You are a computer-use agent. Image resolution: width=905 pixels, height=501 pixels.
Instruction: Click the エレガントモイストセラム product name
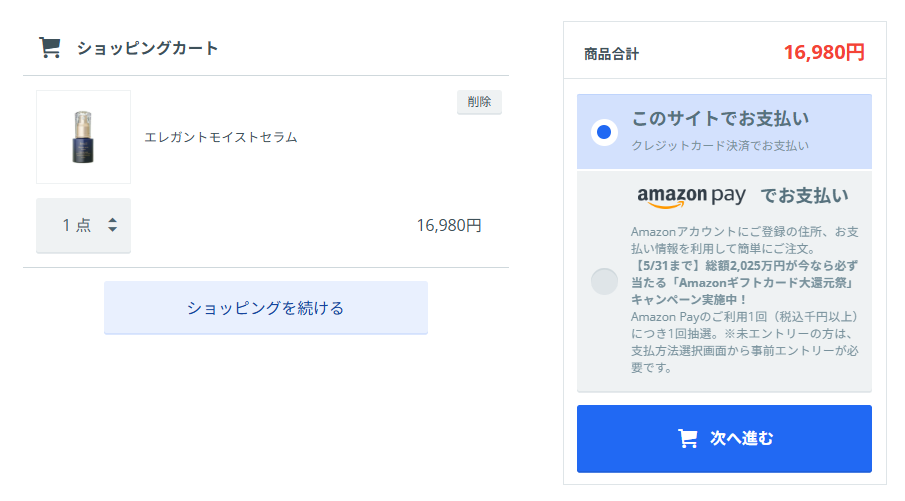pyautogui.click(x=220, y=137)
